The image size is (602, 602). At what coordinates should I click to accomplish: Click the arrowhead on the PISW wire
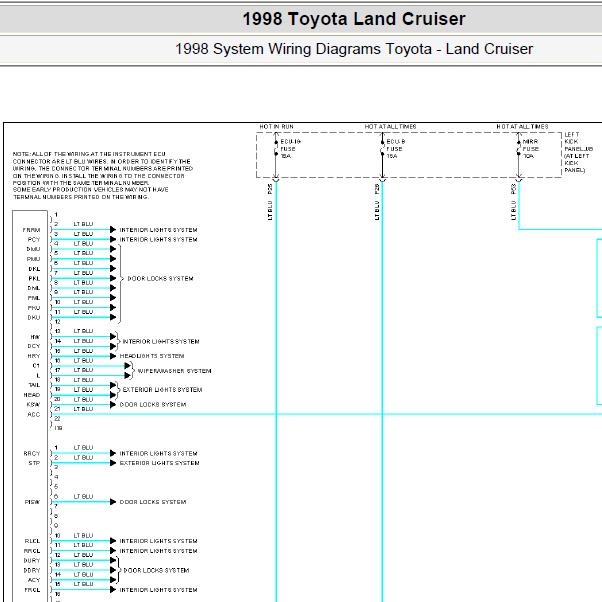click(x=113, y=502)
